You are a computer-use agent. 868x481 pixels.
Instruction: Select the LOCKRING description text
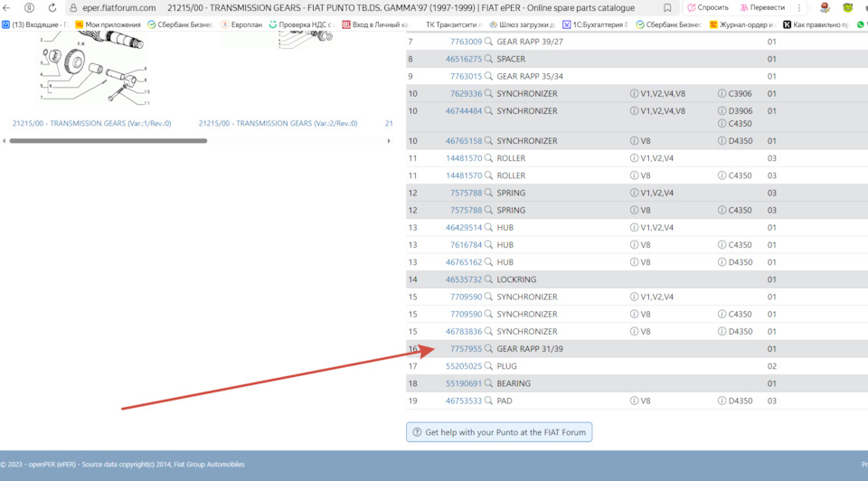tap(516, 279)
